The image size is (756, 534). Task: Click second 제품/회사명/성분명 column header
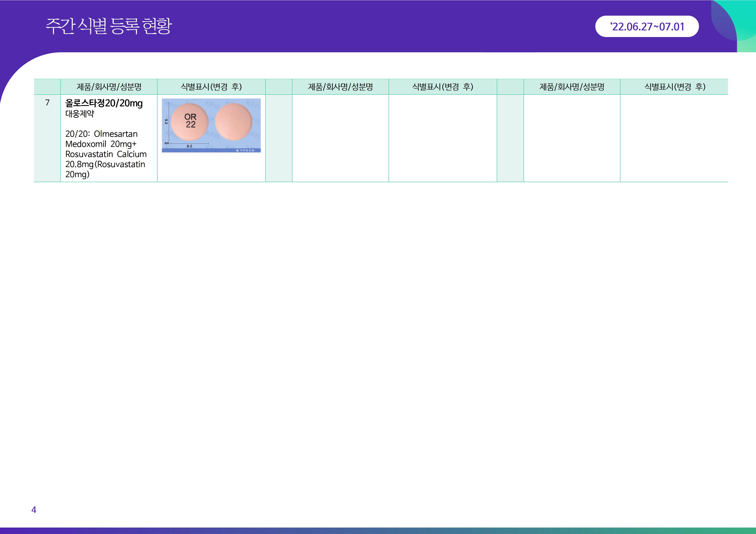[x=340, y=87]
